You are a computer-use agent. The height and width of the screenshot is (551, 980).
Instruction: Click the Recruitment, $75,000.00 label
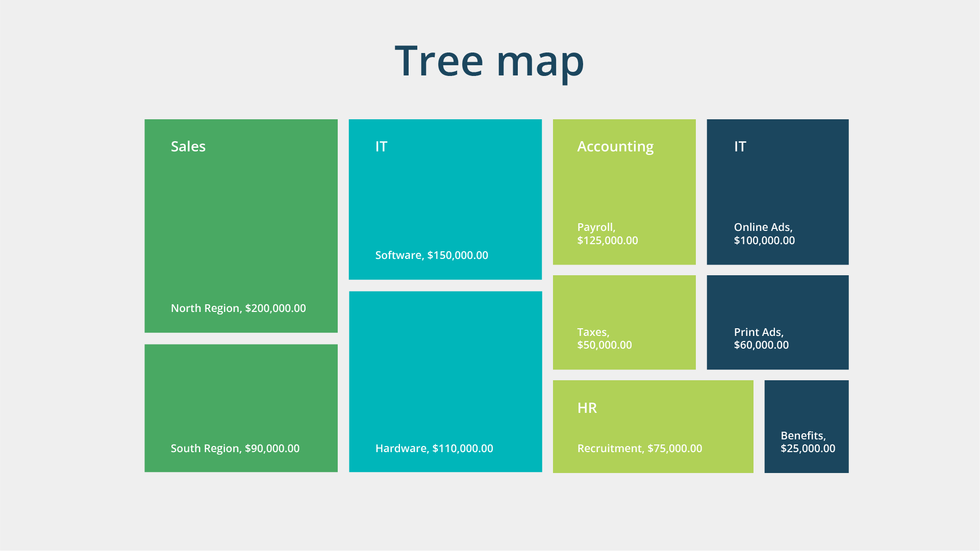coord(640,449)
